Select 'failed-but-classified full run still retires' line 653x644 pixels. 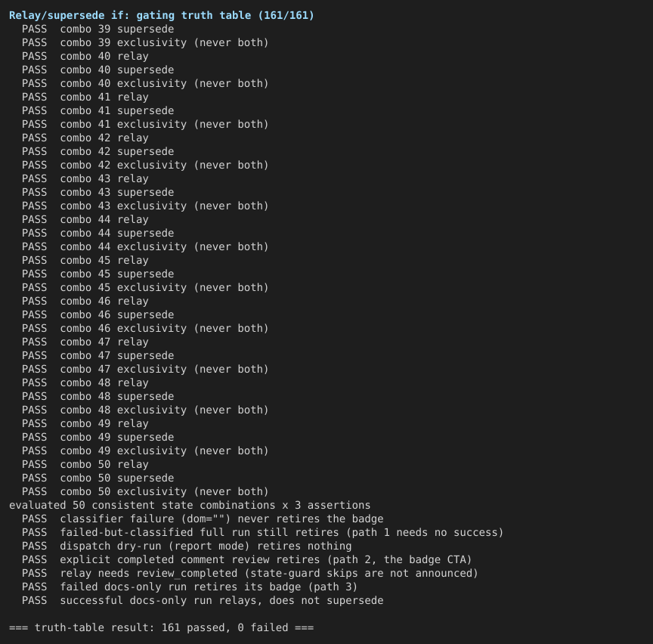point(263,532)
